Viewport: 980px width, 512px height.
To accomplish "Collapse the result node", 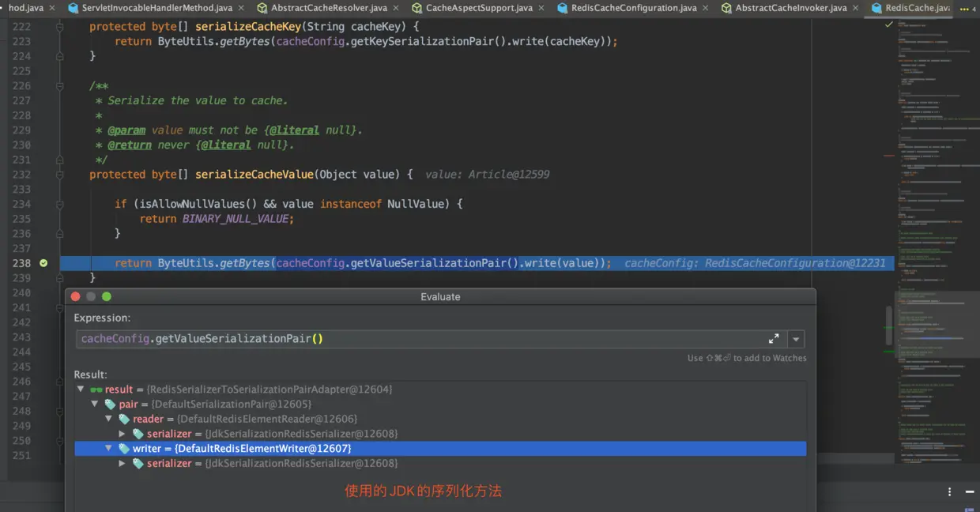I will click(81, 390).
